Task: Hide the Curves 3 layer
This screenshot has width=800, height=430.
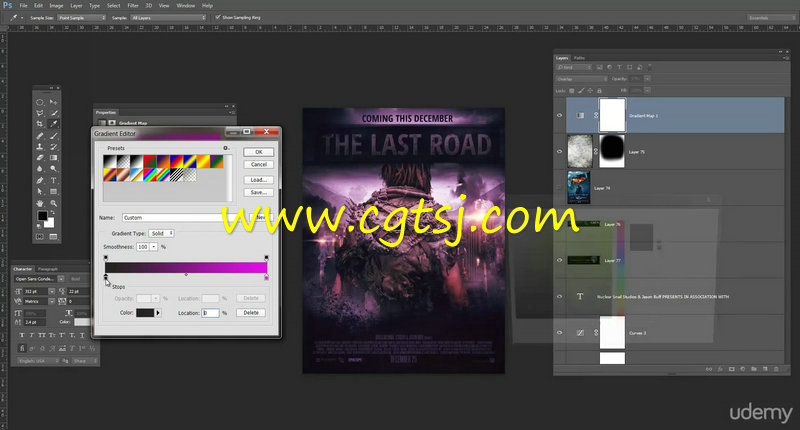Action: (x=560, y=333)
